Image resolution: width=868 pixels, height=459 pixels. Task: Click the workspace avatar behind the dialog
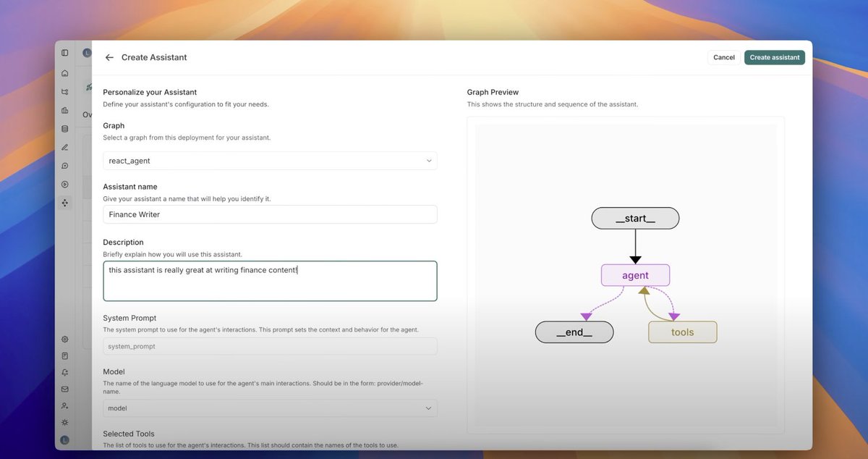click(87, 53)
